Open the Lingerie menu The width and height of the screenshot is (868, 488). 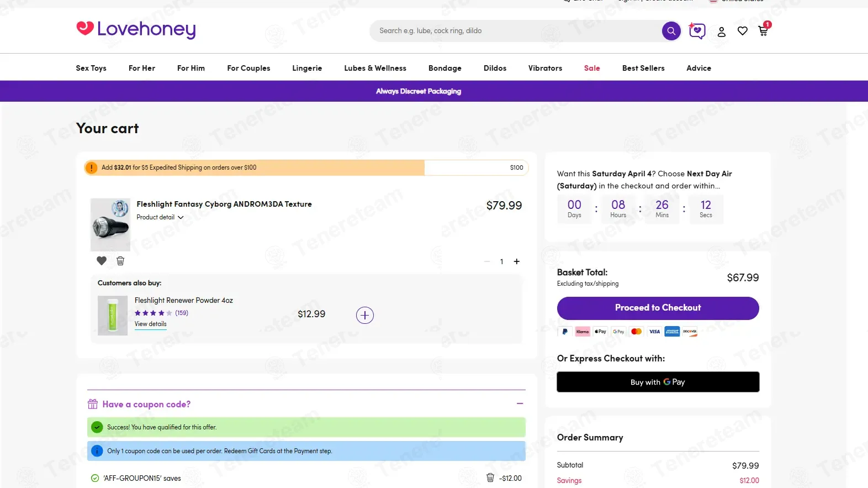click(x=307, y=68)
